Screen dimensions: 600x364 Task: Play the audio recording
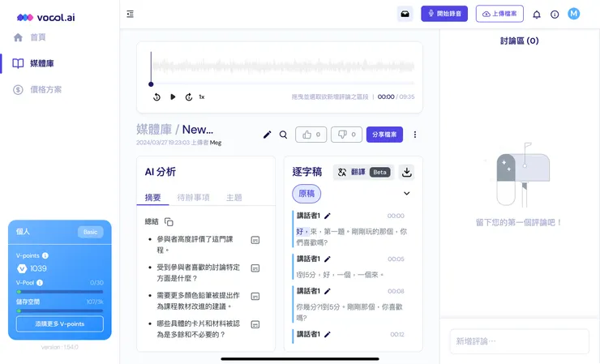click(x=173, y=96)
